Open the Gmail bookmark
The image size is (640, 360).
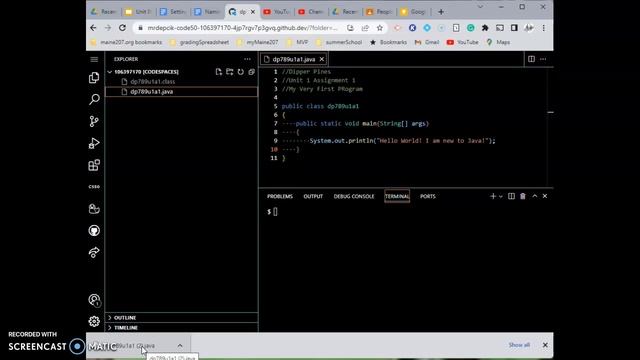pyautogui.click(x=427, y=42)
